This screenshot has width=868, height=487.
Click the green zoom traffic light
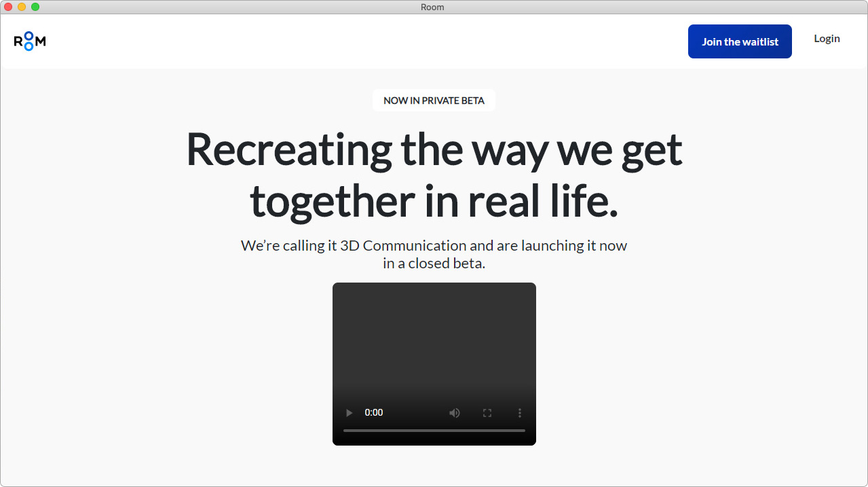click(35, 7)
